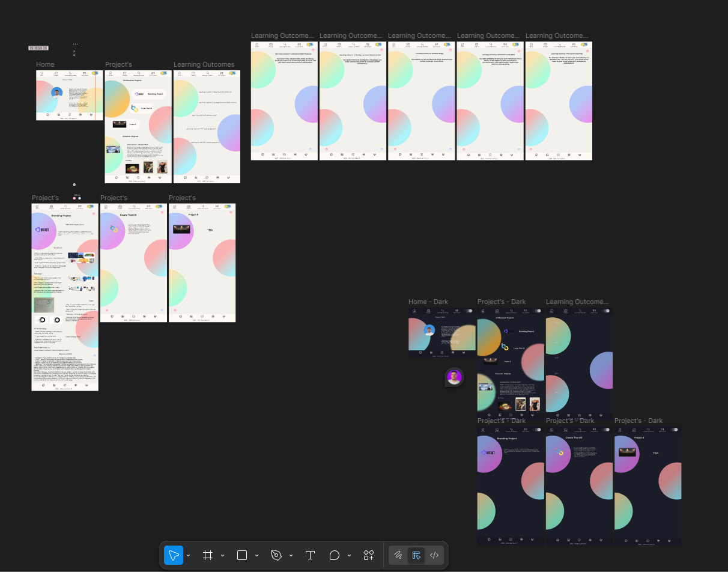728x572 pixels.
Task: Select the comment bubble tool
Action: (334, 555)
